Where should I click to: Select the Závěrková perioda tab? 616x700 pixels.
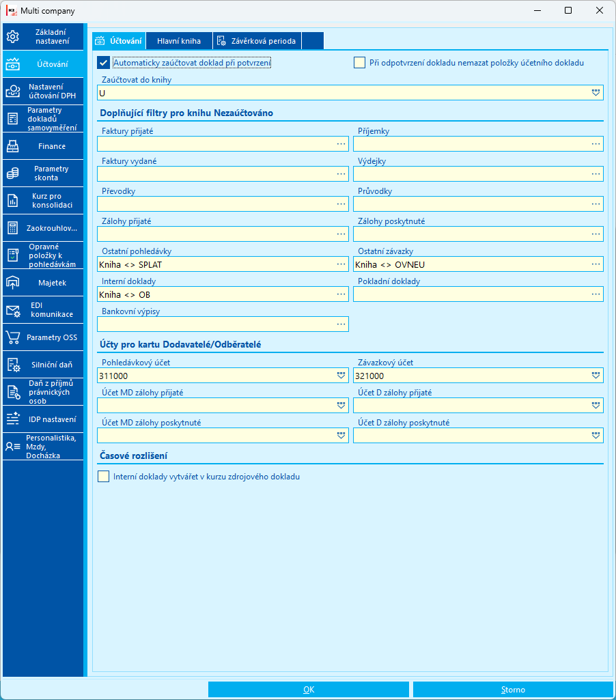[257, 41]
